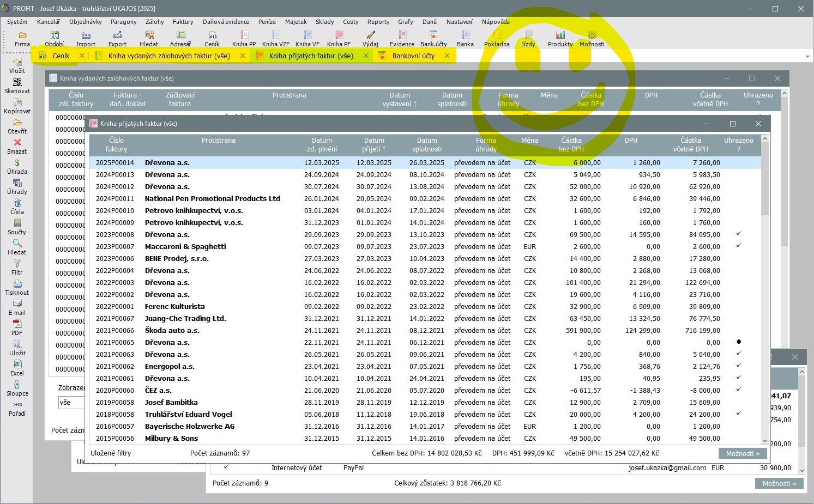Click the Bank.účty toolbar icon
Screen dimensions: 814x504
pos(433,39)
